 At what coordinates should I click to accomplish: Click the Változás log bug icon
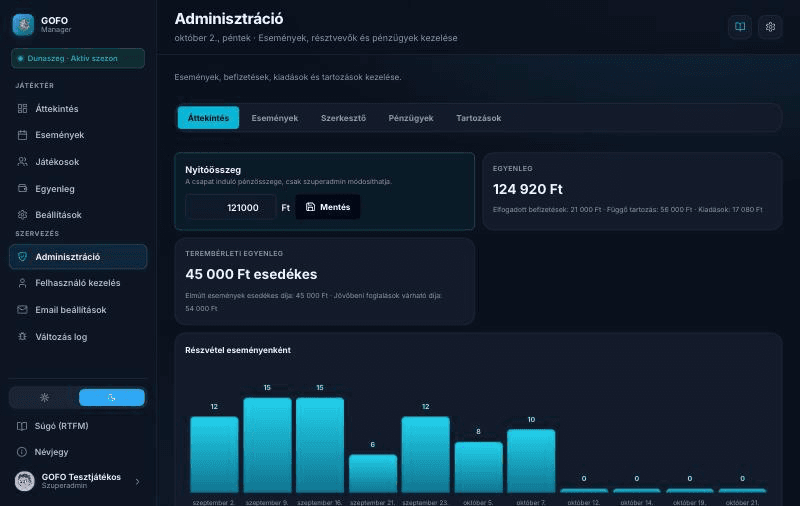point(22,337)
